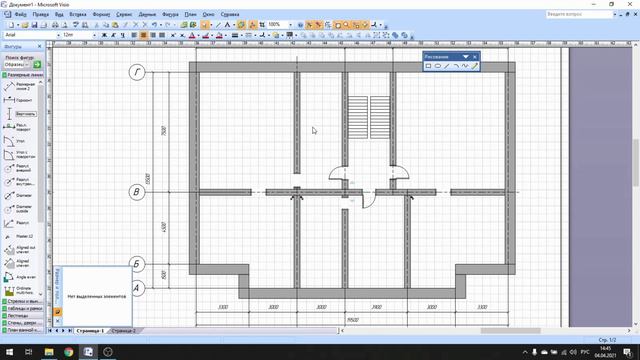Click the Windows Start button
Viewport: 640px width, 360px height.
pos(9,352)
